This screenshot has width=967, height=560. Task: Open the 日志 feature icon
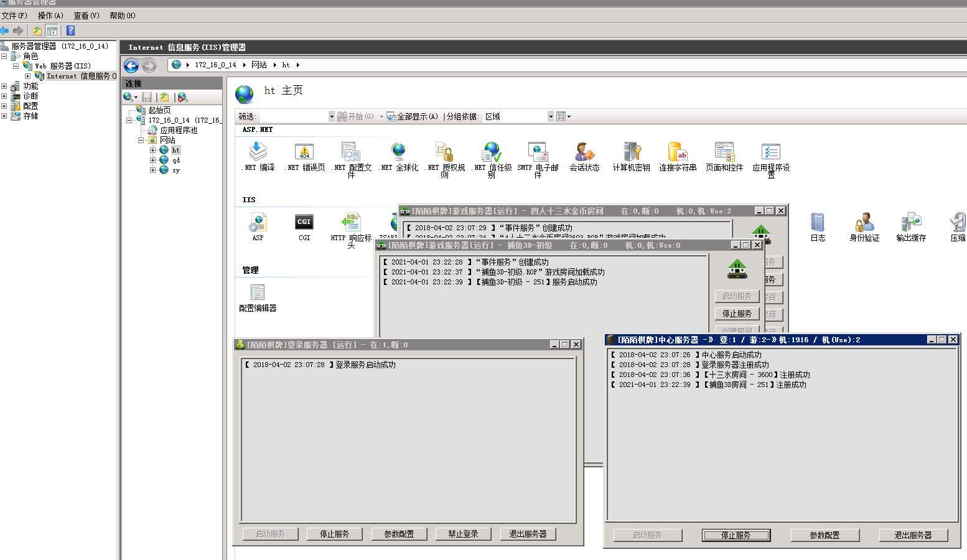click(818, 223)
